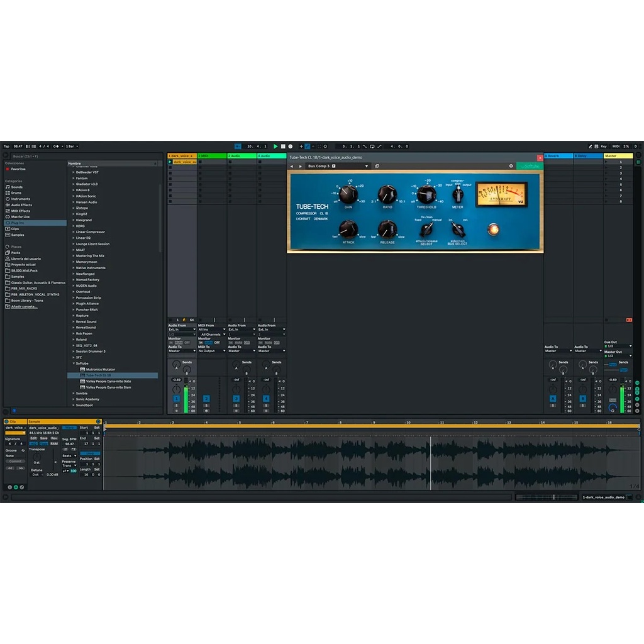644x644 pixels.
Task: Double the tempo with *2 button
Action: coord(73,449)
